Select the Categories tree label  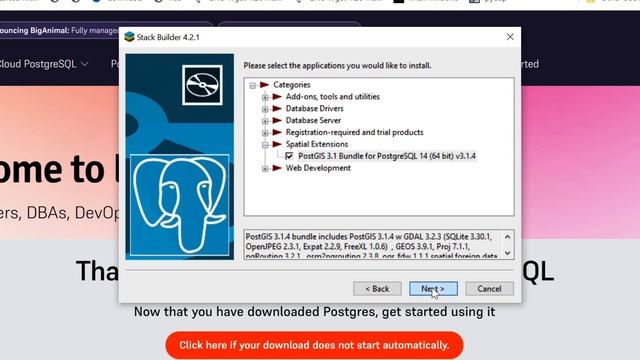pyautogui.click(x=292, y=84)
